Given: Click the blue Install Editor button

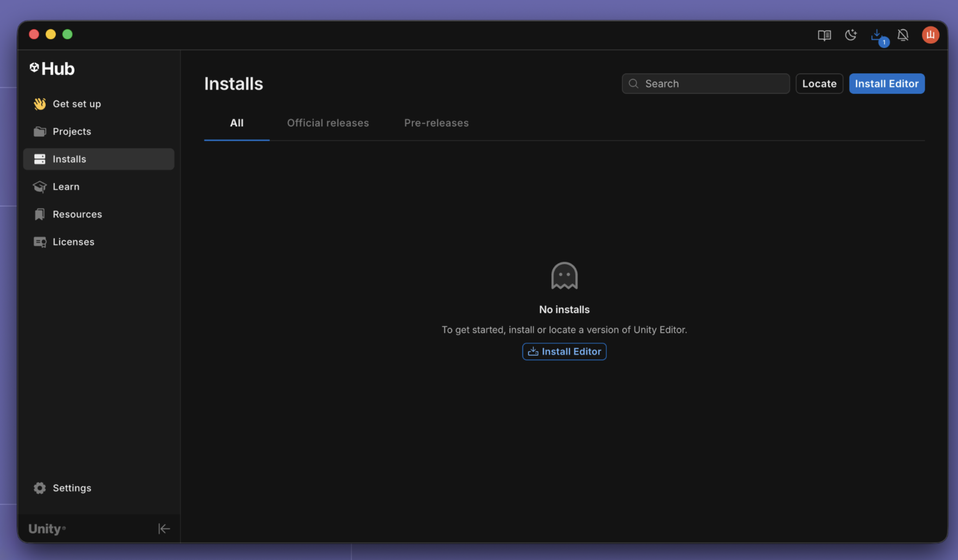Looking at the screenshot, I should click(887, 84).
